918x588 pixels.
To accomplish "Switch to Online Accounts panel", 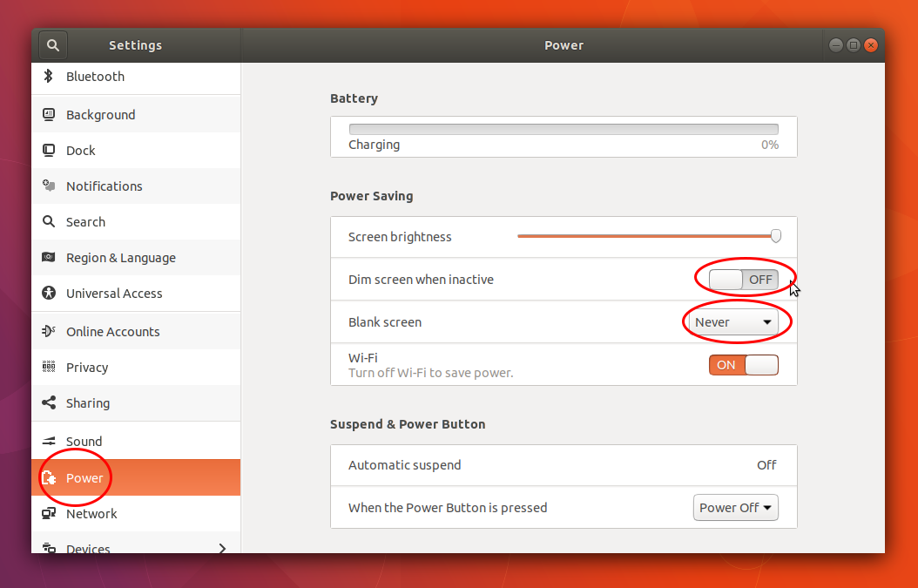I will [136, 332].
